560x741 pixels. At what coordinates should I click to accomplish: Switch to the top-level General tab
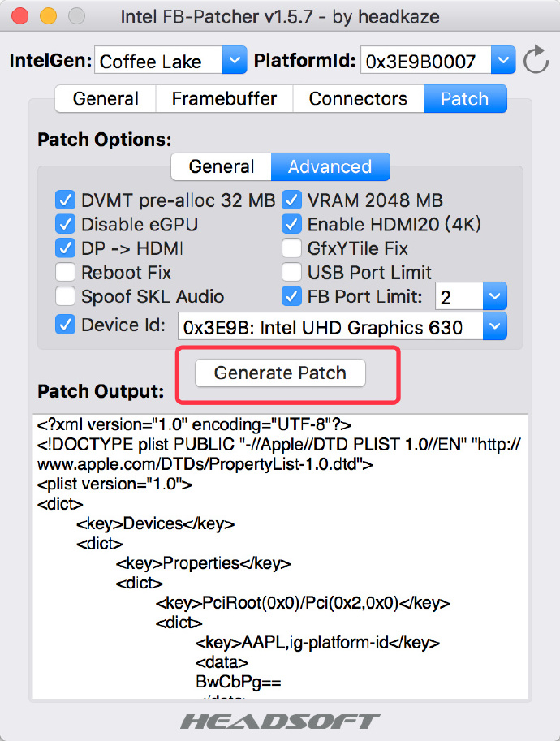pyautogui.click(x=106, y=99)
